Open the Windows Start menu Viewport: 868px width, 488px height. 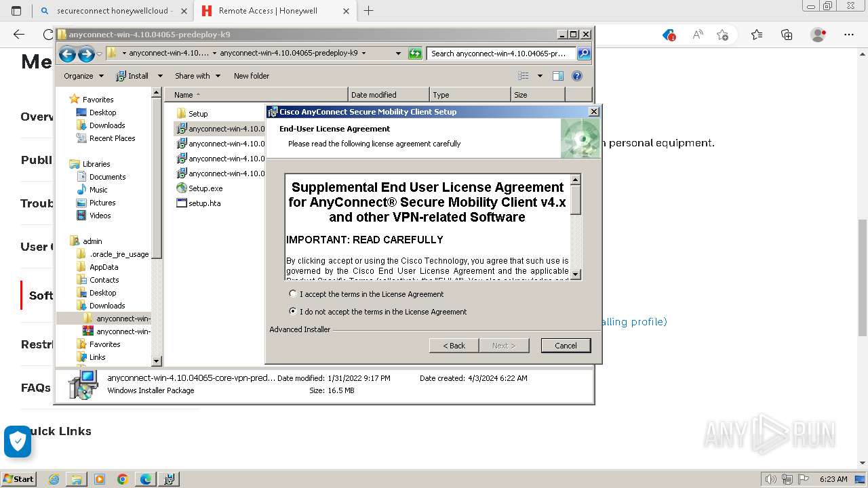18,479
